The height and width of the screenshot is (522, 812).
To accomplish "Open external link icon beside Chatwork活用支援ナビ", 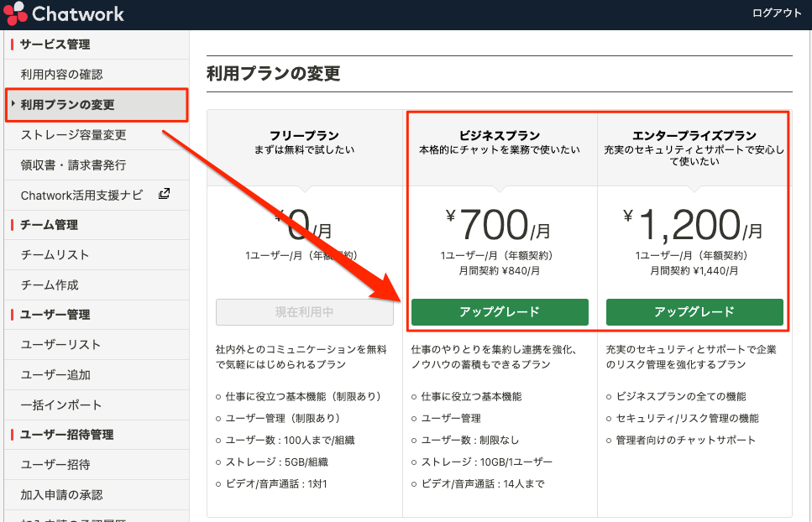I will pyautogui.click(x=164, y=194).
